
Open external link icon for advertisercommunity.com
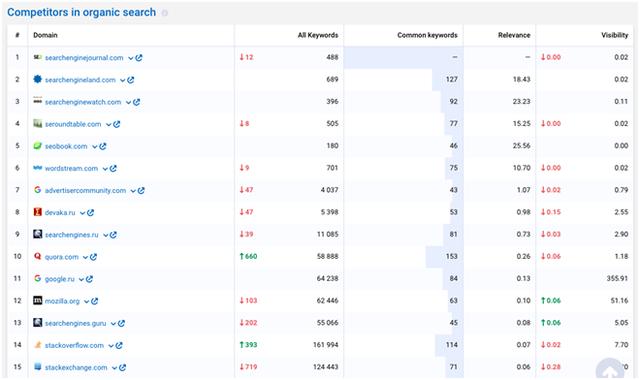coord(141,191)
